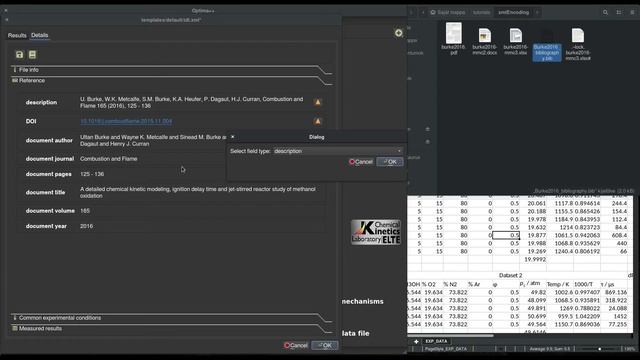Click the document pages value 125 - 136
The image size is (640, 360).
pyautogui.click(x=92, y=174)
